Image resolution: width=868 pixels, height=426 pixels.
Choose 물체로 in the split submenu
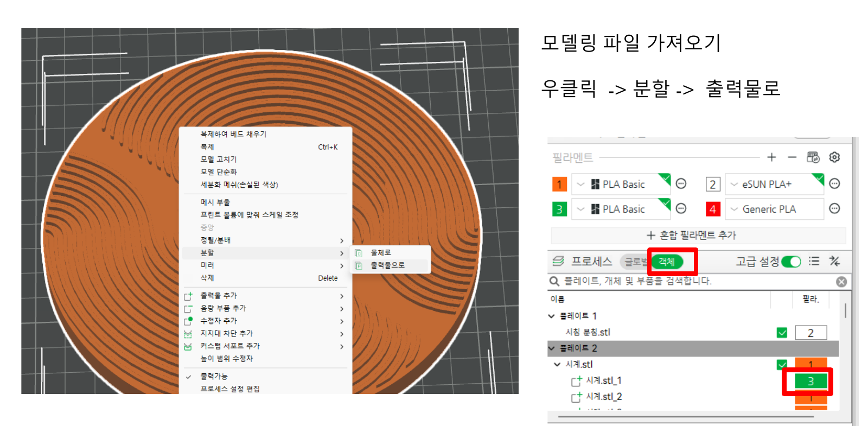[391, 253]
